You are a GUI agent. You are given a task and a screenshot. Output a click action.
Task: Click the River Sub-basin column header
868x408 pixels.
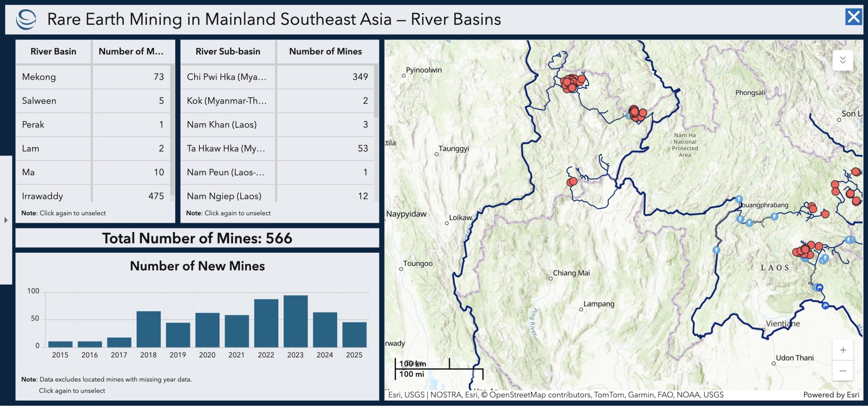click(228, 52)
